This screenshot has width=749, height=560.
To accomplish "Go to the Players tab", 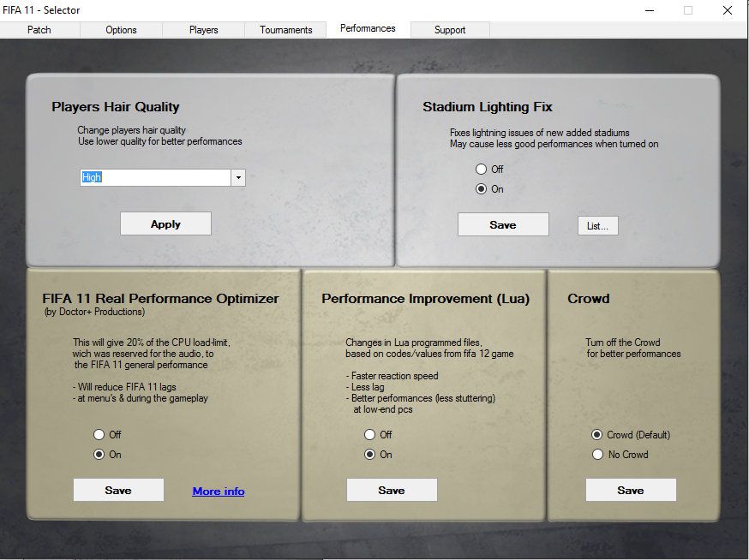I will [203, 29].
